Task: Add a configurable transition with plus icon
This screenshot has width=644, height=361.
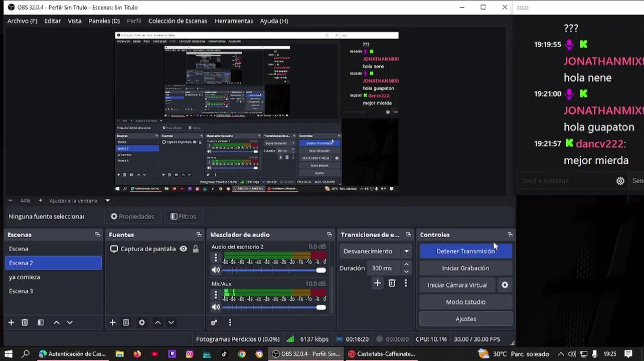Action: 377,283
